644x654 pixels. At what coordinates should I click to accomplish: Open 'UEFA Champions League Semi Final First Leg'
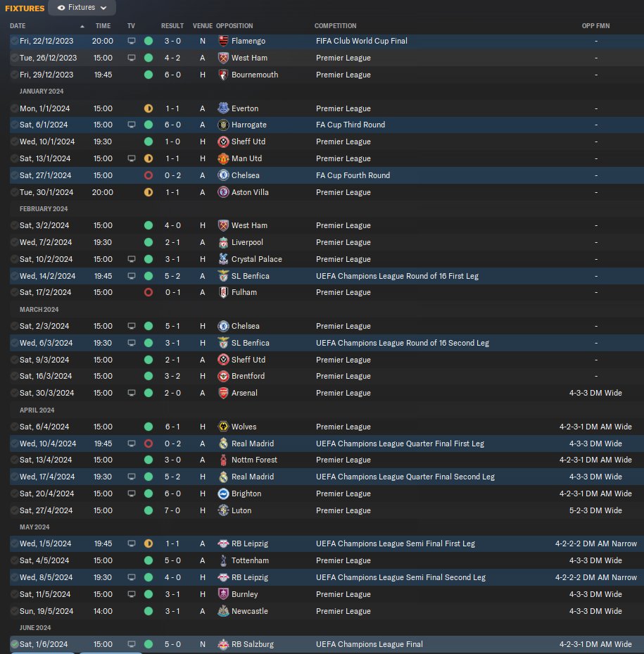coord(396,544)
